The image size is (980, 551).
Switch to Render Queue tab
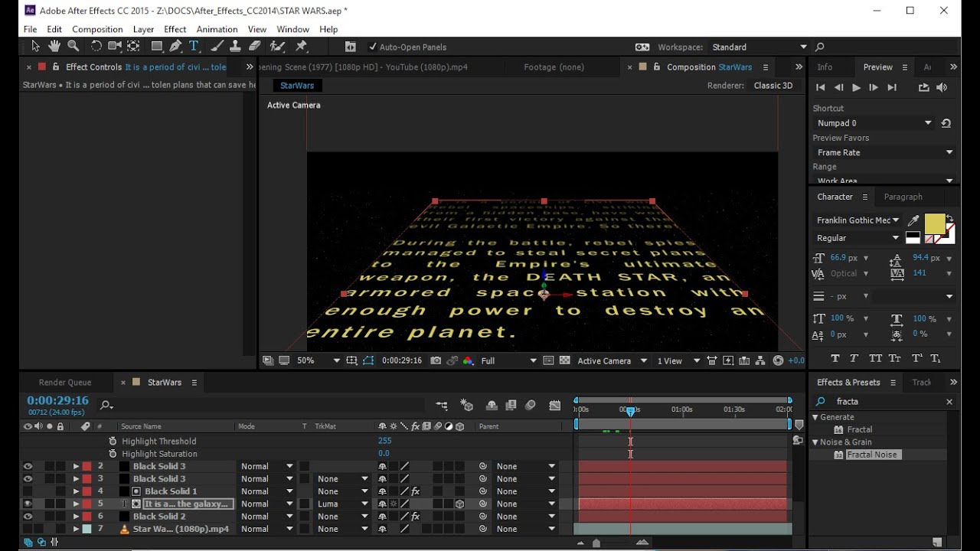click(65, 382)
